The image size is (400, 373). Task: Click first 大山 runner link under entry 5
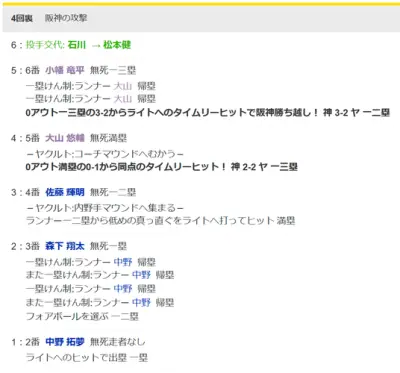coord(123,86)
